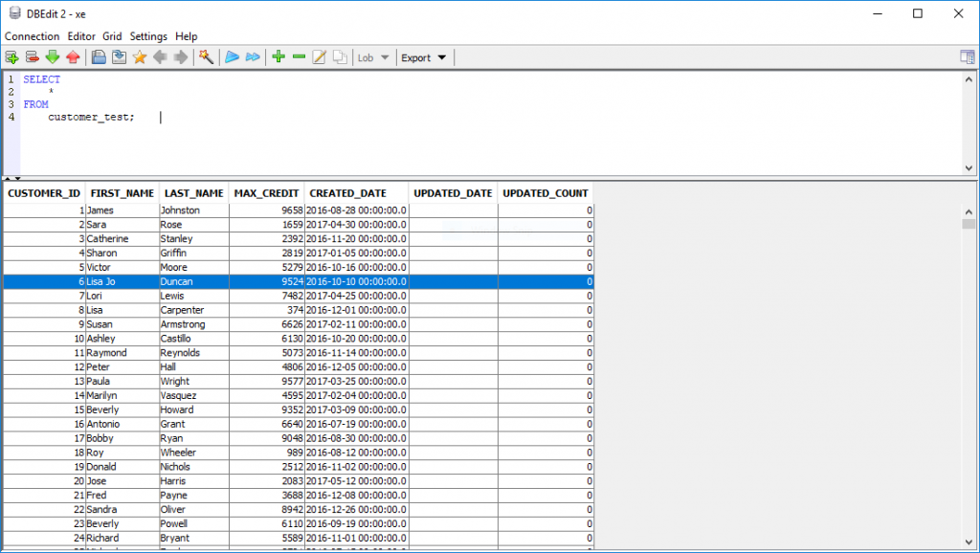Open the Grid menu
The width and height of the screenshot is (980, 553).
[112, 36]
